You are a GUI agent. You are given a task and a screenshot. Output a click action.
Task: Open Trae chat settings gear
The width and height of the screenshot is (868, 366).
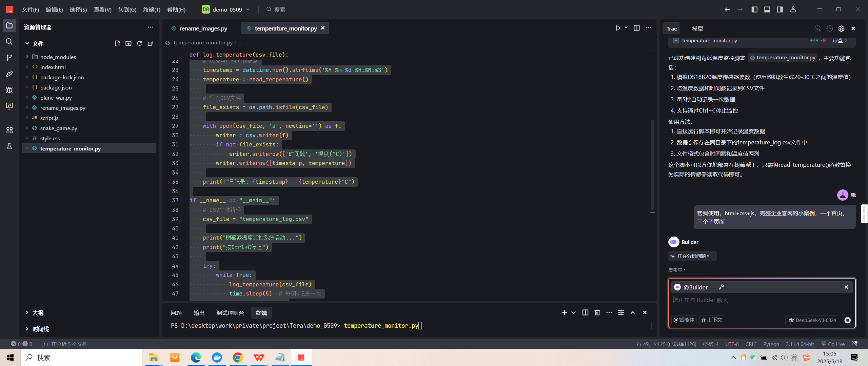pyautogui.click(x=841, y=28)
